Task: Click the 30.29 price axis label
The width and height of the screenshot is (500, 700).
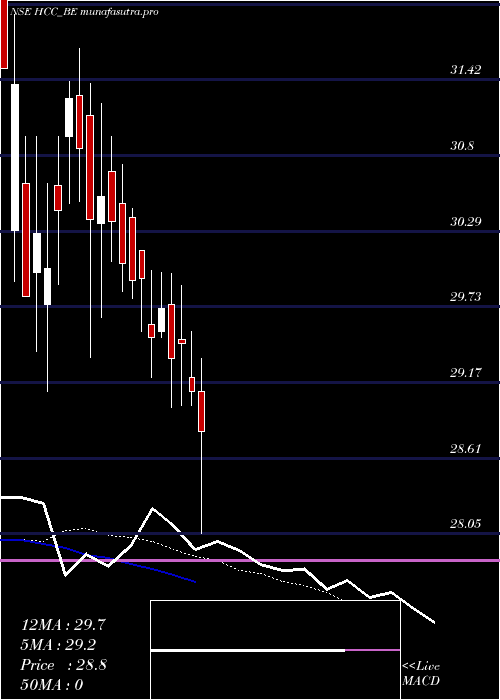Action: pyautogui.click(x=466, y=221)
